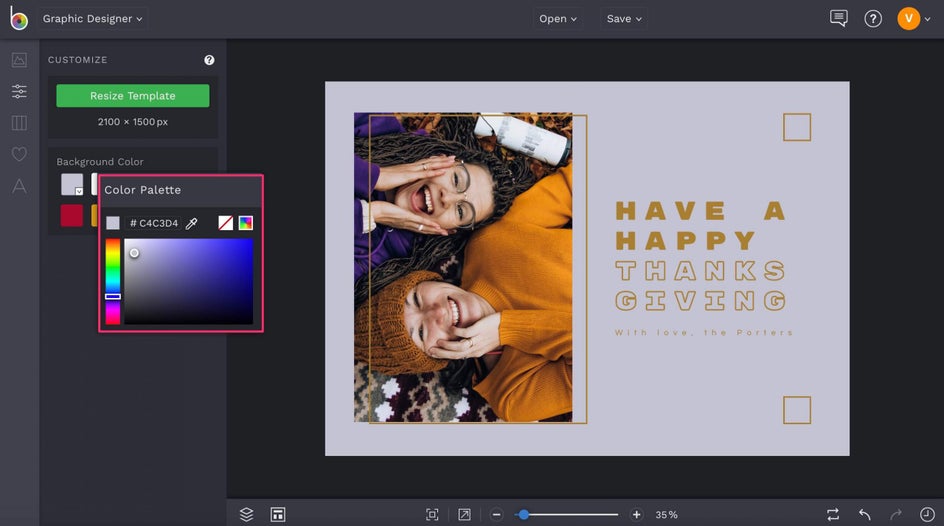
Task: Click the fit-to-screen icon
Action: [432, 514]
